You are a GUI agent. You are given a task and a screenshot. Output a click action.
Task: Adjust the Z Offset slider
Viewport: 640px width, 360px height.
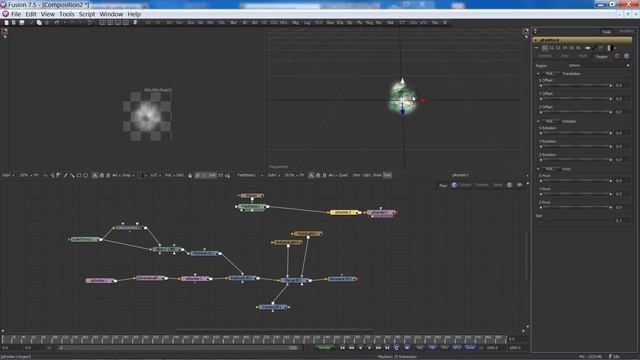576,112
